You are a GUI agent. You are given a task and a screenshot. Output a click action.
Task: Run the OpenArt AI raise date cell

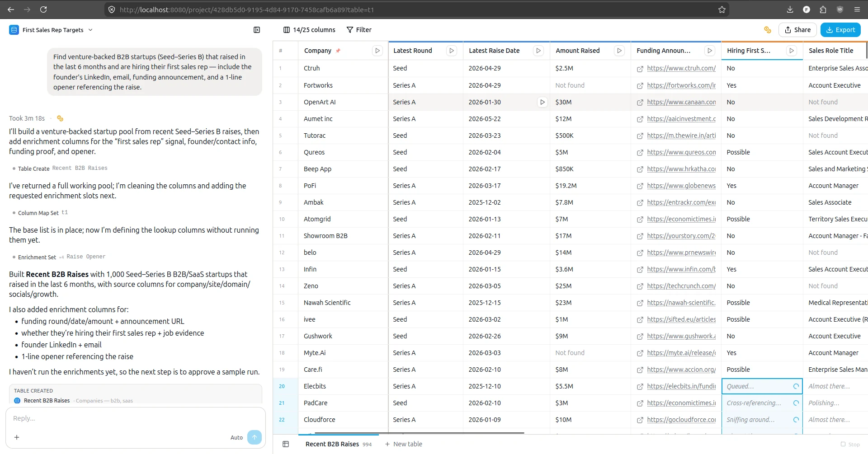(542, 102)
